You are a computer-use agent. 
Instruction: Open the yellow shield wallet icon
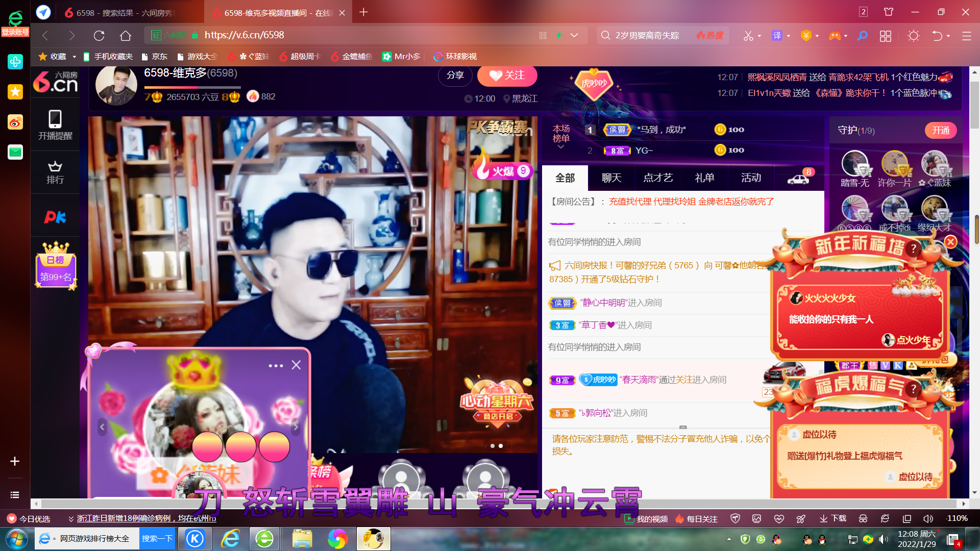coord(806,36)
